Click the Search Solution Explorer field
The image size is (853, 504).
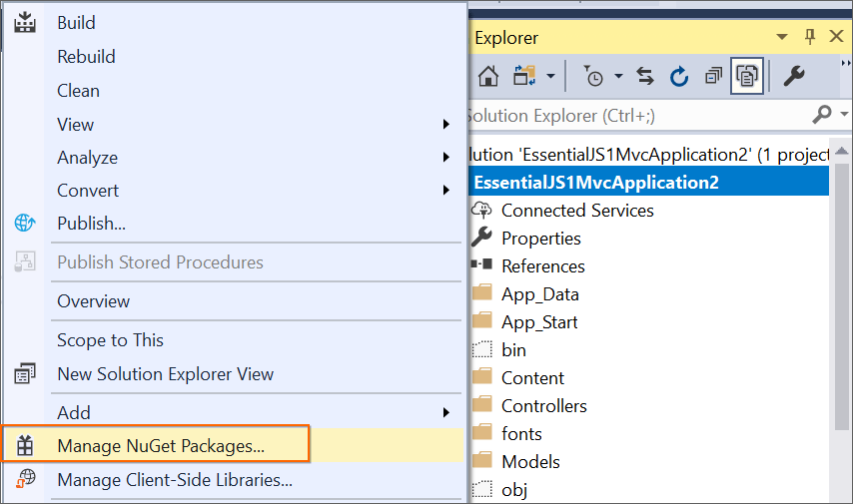click(639, 115)
